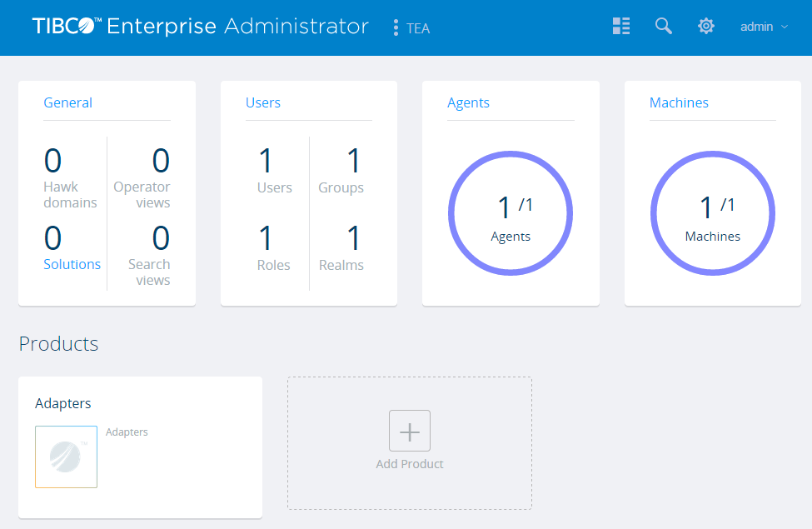Click the TIBCO Enterprise Administrator logo
The image size is (812, 529).
pos(200,27)
